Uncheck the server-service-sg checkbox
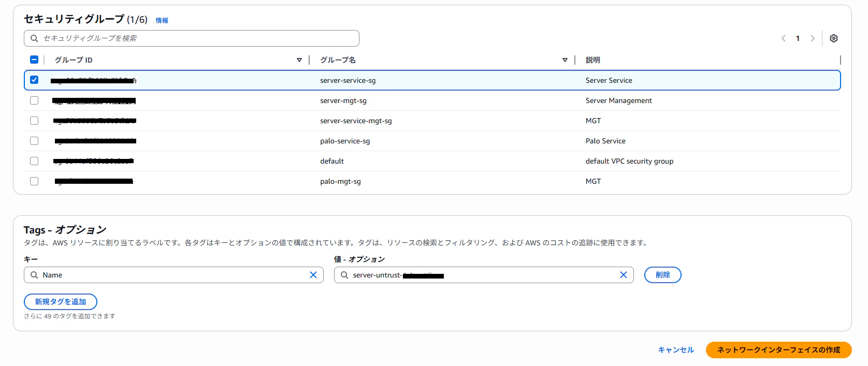This screenshot has width=868, height=366. tap(34, 80)
